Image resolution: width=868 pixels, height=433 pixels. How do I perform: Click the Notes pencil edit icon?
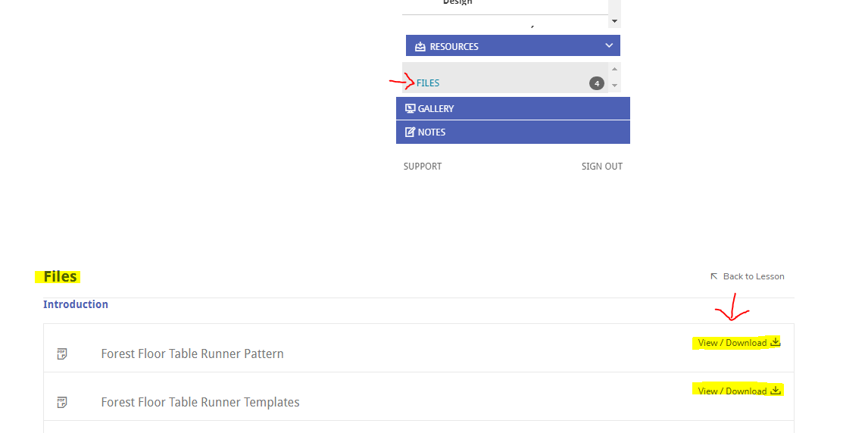click(x=411, y=132)
